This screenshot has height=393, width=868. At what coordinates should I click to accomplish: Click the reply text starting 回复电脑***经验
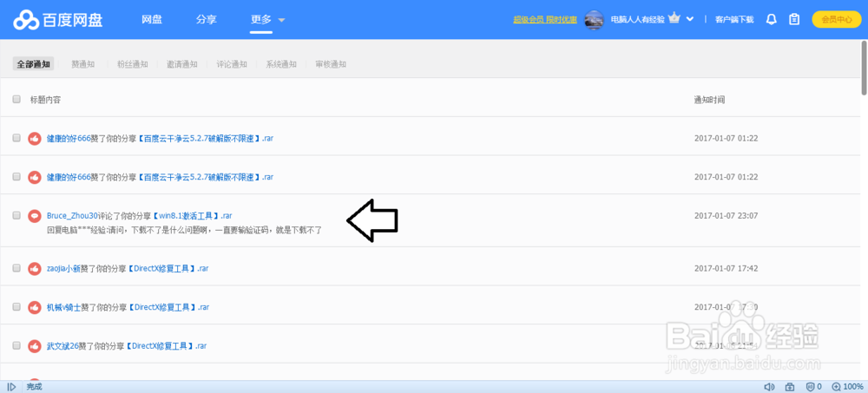184,230
